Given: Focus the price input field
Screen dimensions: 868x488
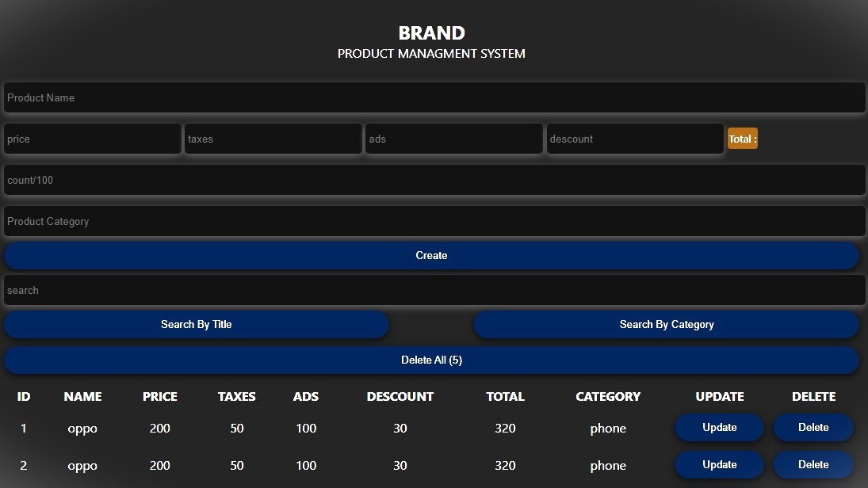Looking at the screenshot, I should click(93, 139).
